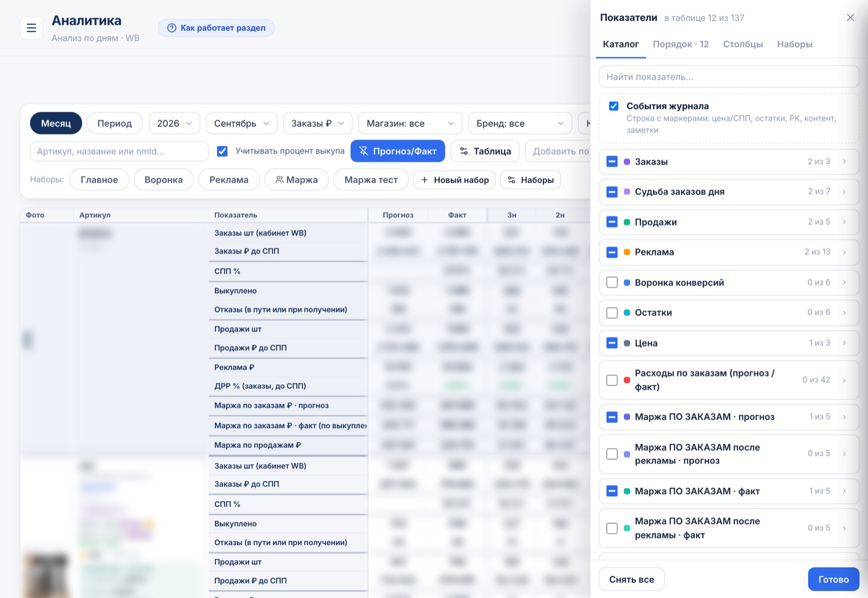Viewport: 868px width, 598px height.
Task: Select the Главное set chip
Action: click(99, 180)
